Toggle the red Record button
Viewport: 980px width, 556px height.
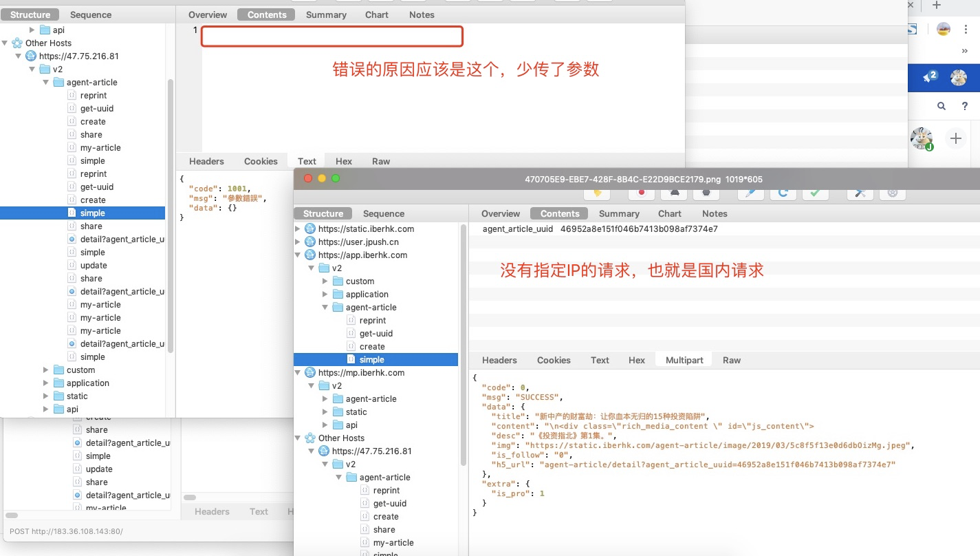(642, 193)
